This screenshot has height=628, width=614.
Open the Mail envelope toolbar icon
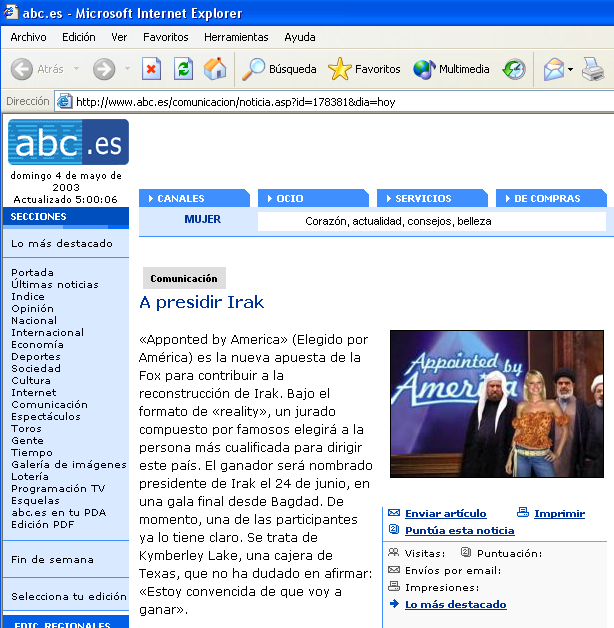pos(554,69)
